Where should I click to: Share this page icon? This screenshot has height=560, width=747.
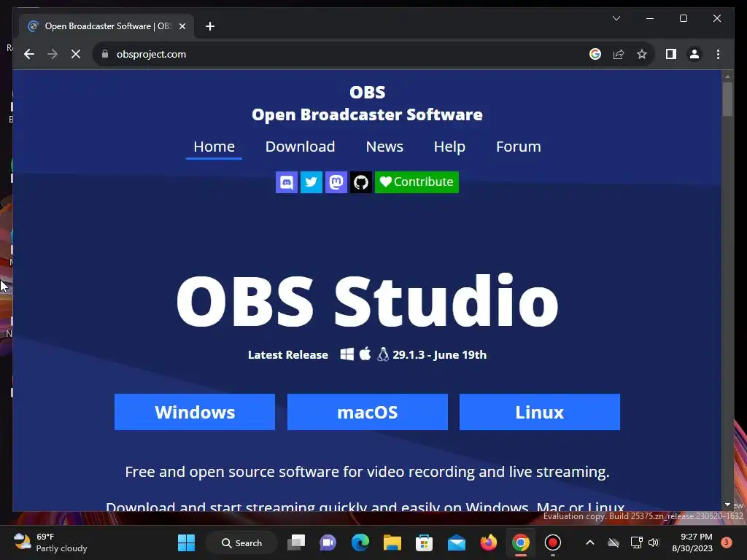pyautogui.click(x=619, y=54)
